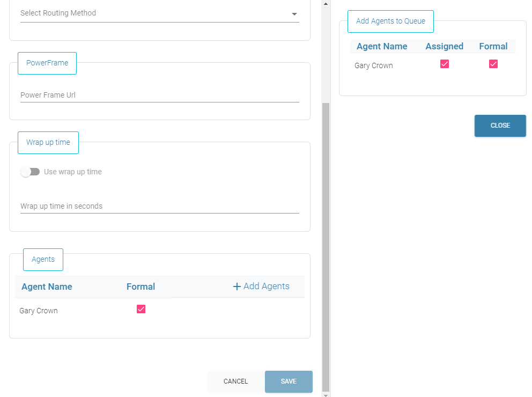Screen dimensions: 532x397
Task: Toggle the Use wrap up time switch
Action: pyautogui.click(x=30, y=172)
